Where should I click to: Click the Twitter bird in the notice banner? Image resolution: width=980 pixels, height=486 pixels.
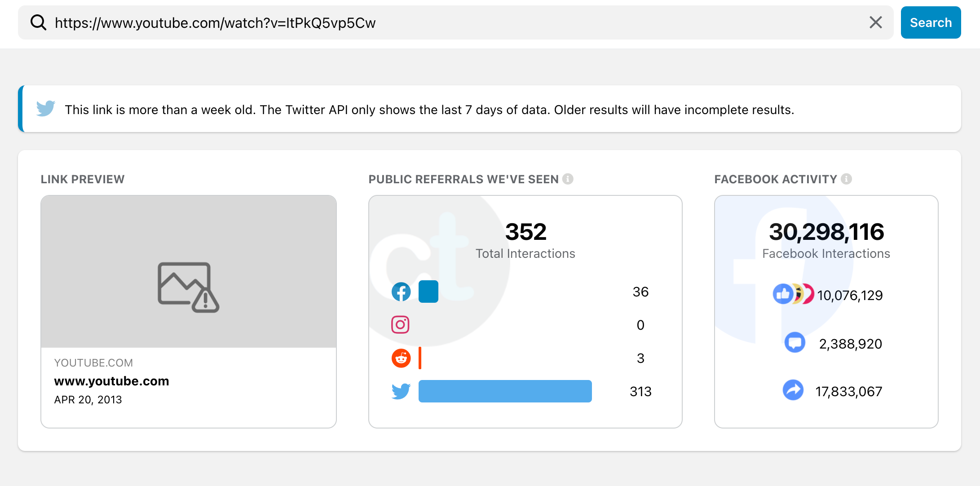(x=46, y=109)
